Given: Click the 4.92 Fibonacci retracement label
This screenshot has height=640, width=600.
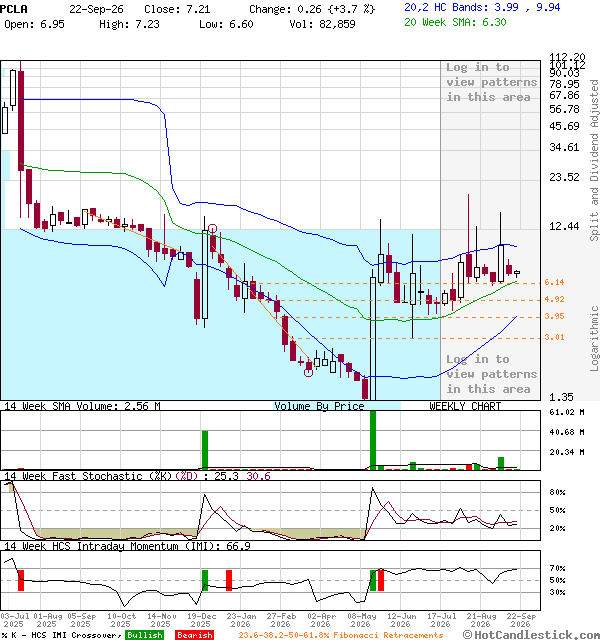Looking at the screenshot, I should [554, 299].
